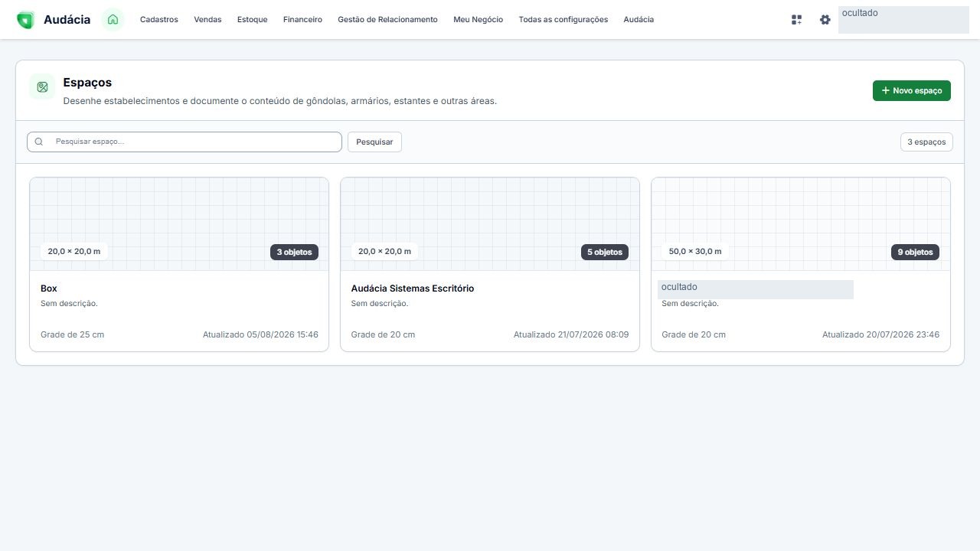Go to the home icon button
The image size is (980, 551).
coord(113,20)
